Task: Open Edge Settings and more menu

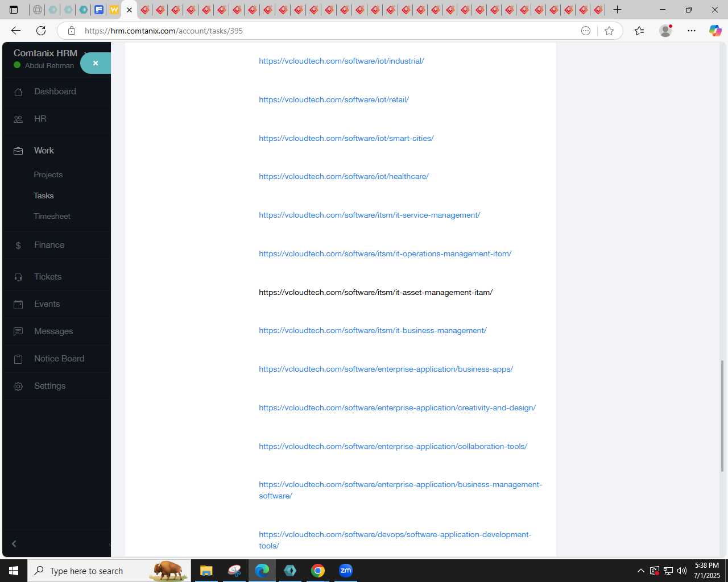Action: tap(692, 31)
